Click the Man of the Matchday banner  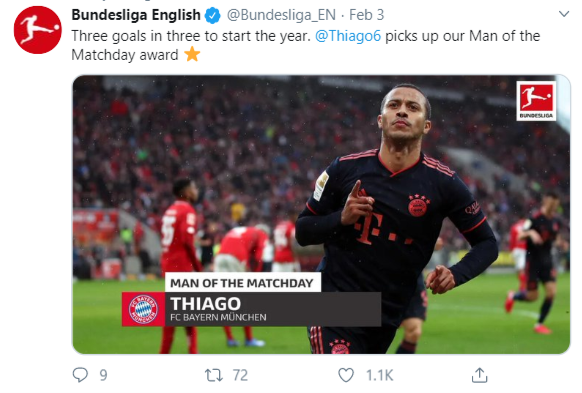coord(243,283)
